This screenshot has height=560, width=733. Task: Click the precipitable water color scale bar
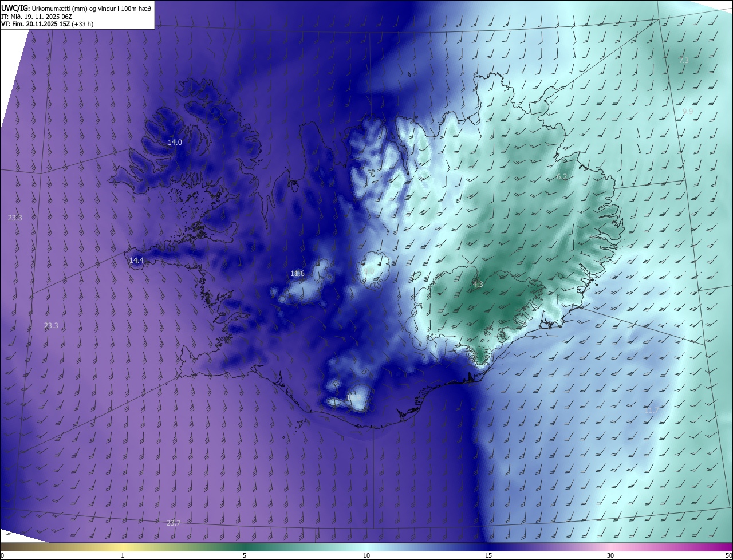click(366, 547)
